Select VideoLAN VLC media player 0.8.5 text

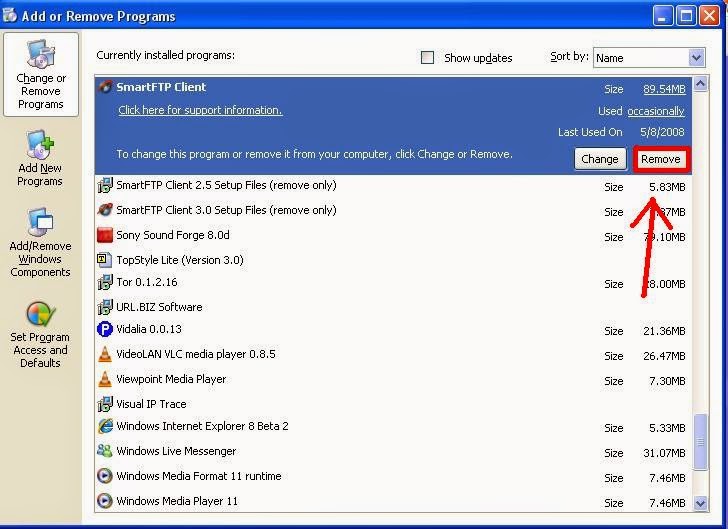195,354
